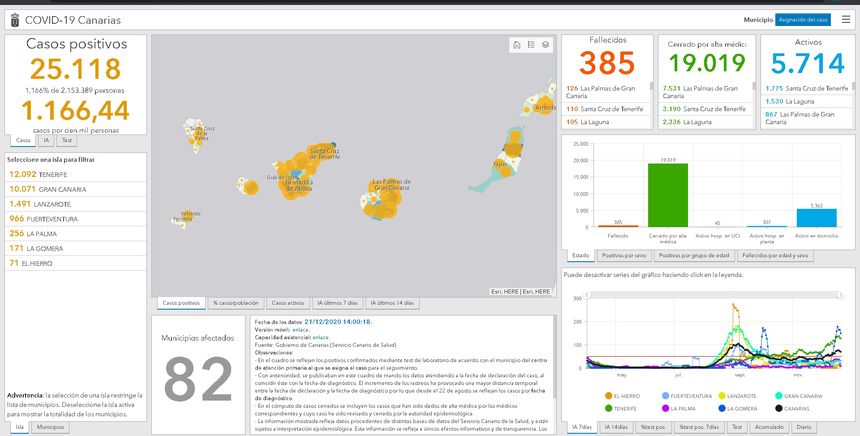Viewport: 860px width, 436px height.
Task: Open the Capacidad asistencial enlace link
Action: click(320, 337)
